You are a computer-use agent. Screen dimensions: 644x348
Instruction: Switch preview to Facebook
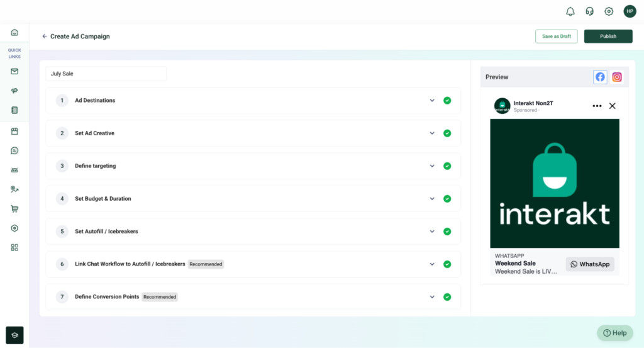coord(600,77)
